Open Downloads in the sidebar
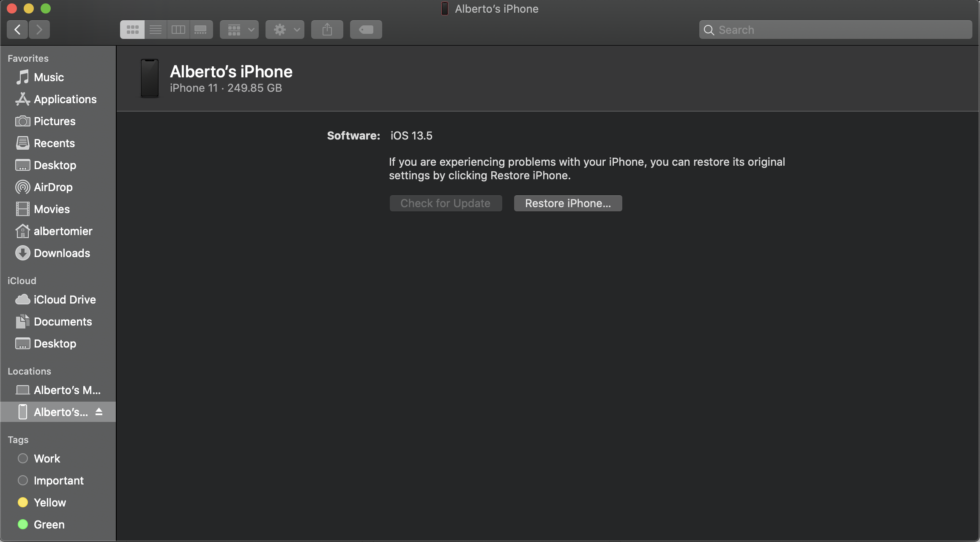 (x=58, y=253)
